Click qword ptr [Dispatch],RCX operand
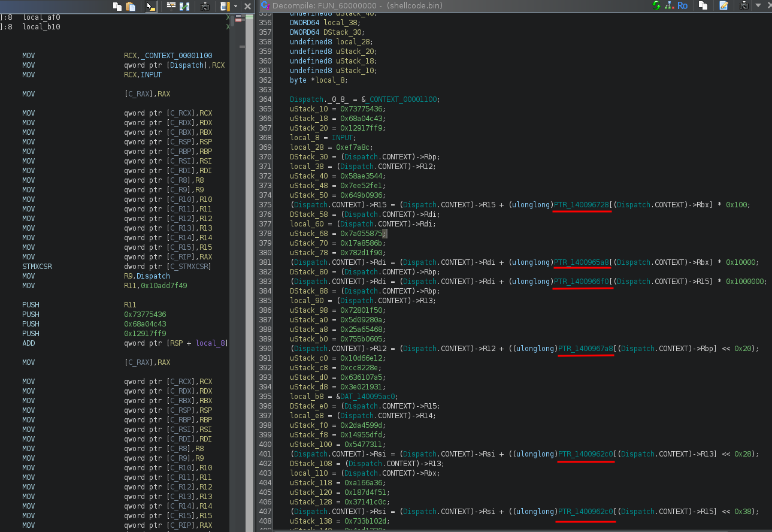 tap(174, 65)
